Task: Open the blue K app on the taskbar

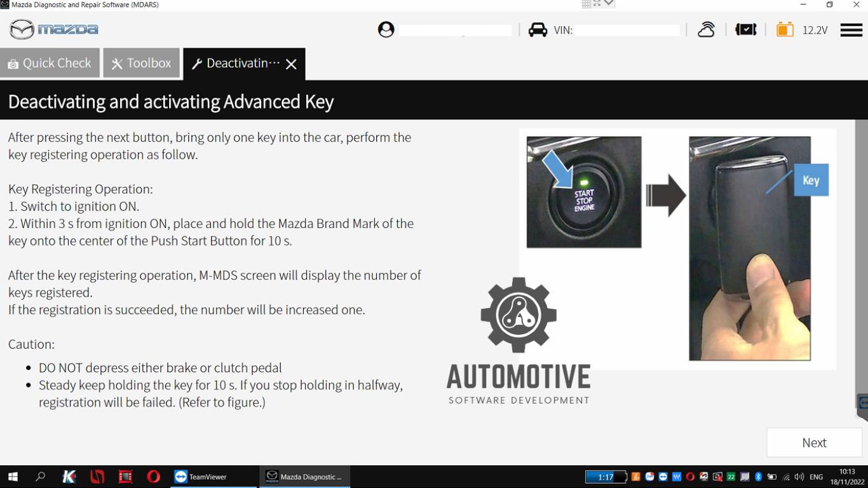Action: (69, 477)
